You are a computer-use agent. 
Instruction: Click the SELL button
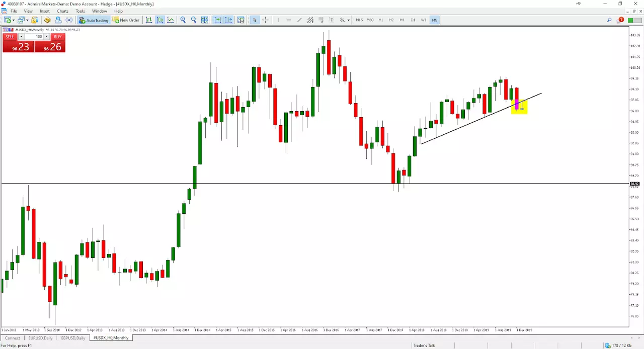point(10,37)
